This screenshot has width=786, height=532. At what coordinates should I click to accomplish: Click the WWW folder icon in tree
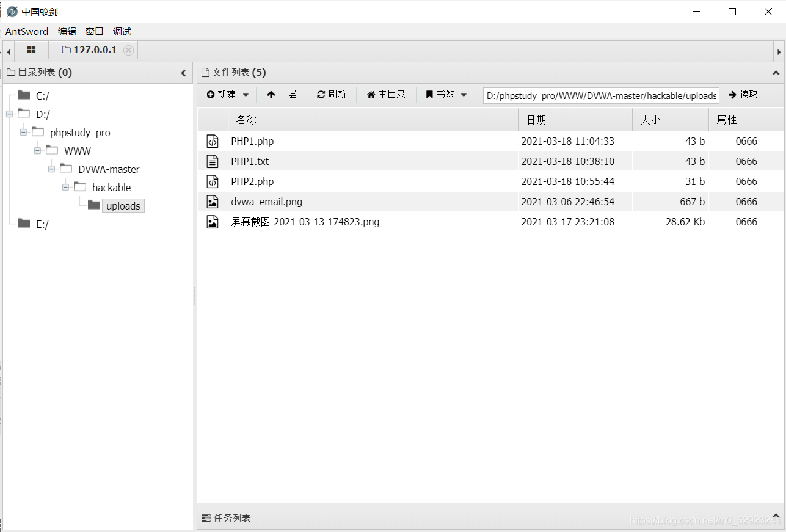[x=52, y=150]
